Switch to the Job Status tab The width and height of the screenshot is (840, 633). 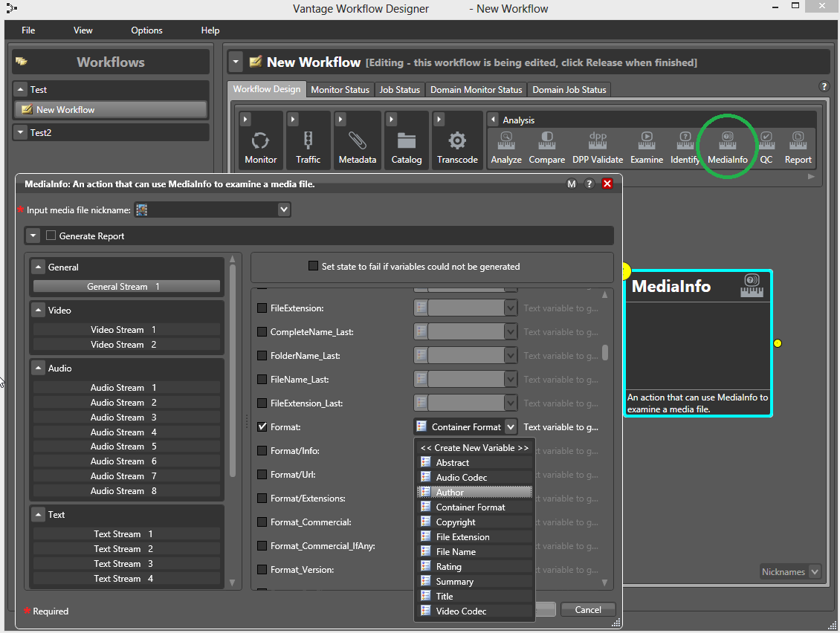pos(400,89)
